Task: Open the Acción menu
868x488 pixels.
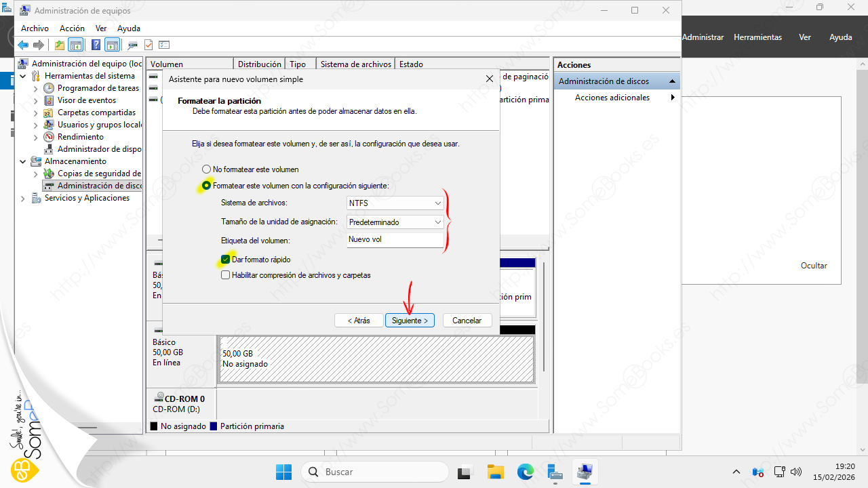Action: (72, 28)
